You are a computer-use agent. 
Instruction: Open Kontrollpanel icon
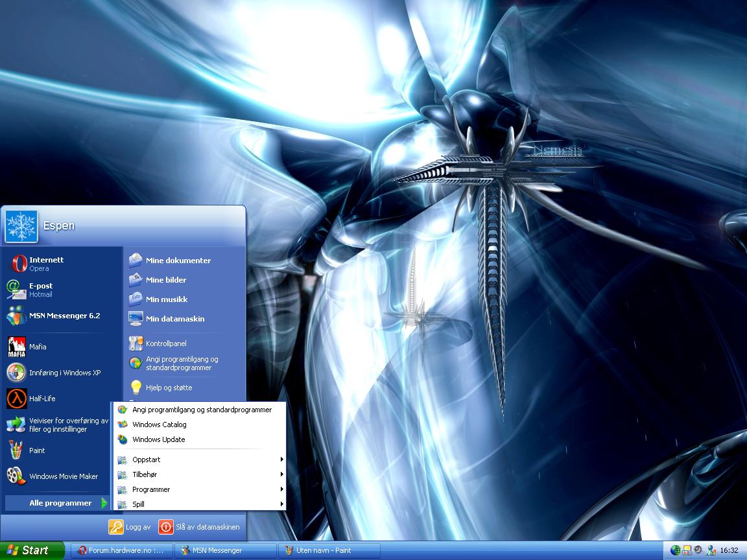coord(136,344)
